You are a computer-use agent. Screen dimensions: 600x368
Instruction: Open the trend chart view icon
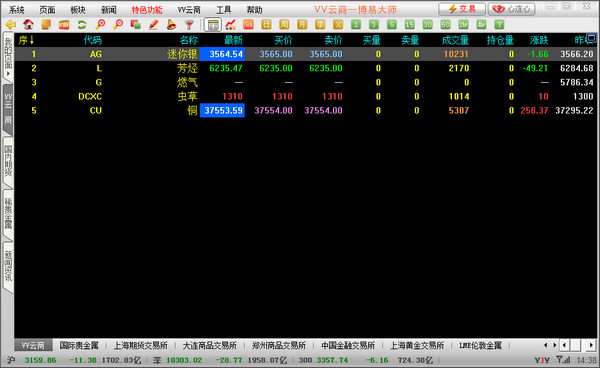[230, 25]
